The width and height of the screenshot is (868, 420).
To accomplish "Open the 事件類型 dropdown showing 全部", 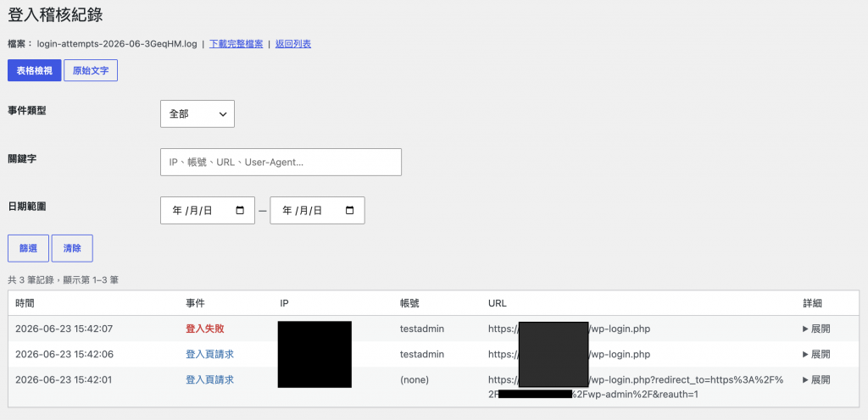I will click(198, 113).
